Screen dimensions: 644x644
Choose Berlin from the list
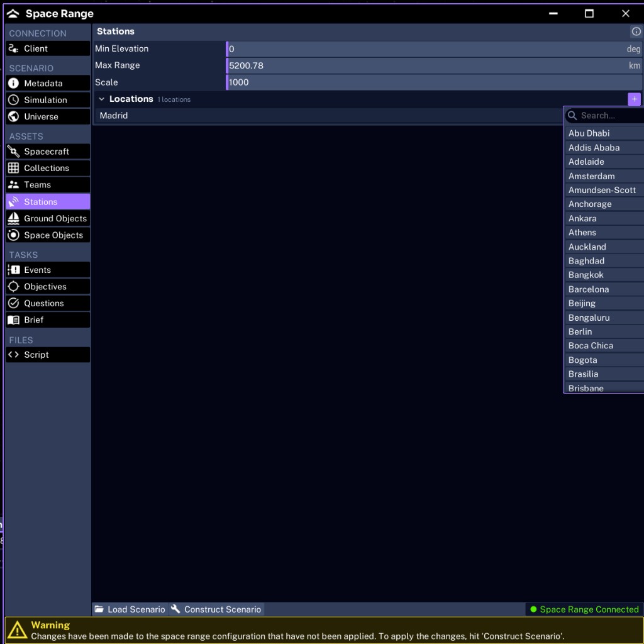pos(604,331)
